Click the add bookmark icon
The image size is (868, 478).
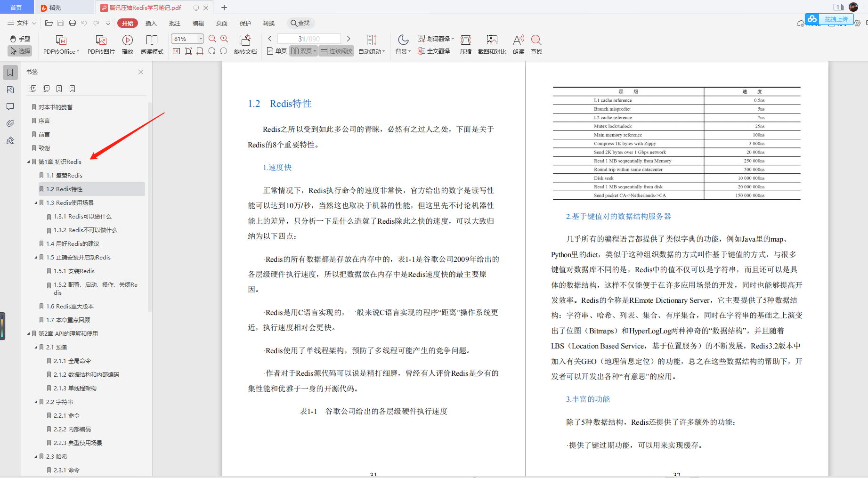59,89
